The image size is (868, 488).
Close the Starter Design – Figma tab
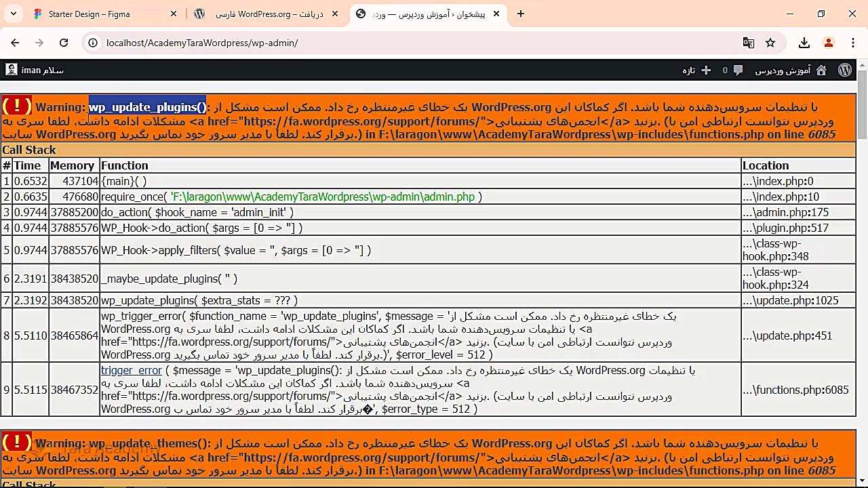(174, 14)
